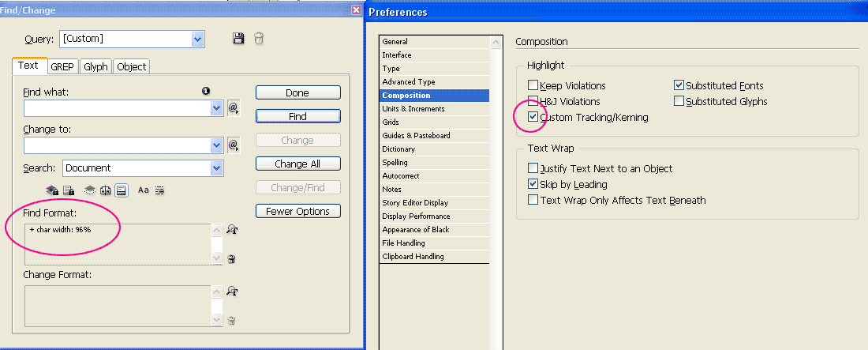Select Interface in Preferences list
This screenshot has width=868, height=350.
click(x=435, y=55)
